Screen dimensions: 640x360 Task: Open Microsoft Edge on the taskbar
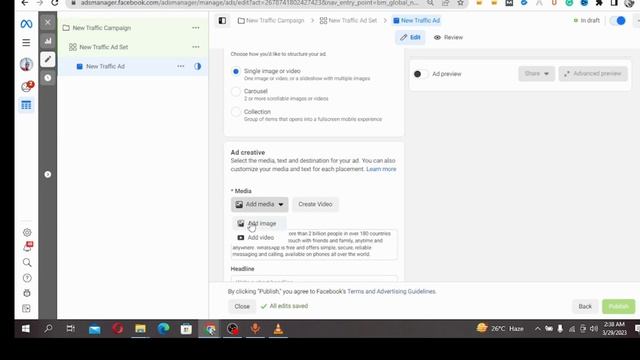click(163, 329)
